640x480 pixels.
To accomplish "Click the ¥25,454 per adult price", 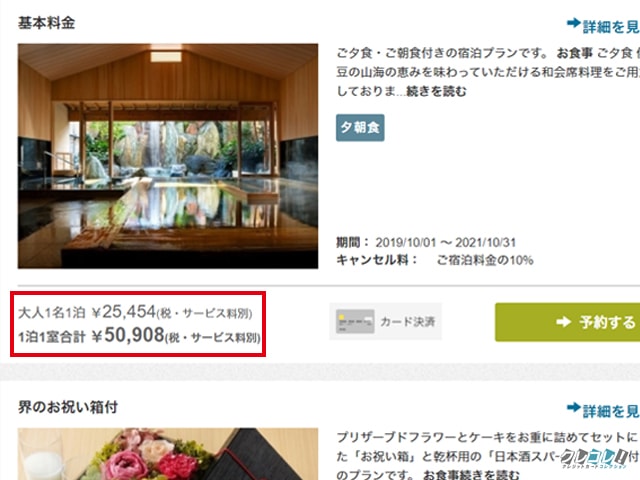I will click(x=124, y=312).
